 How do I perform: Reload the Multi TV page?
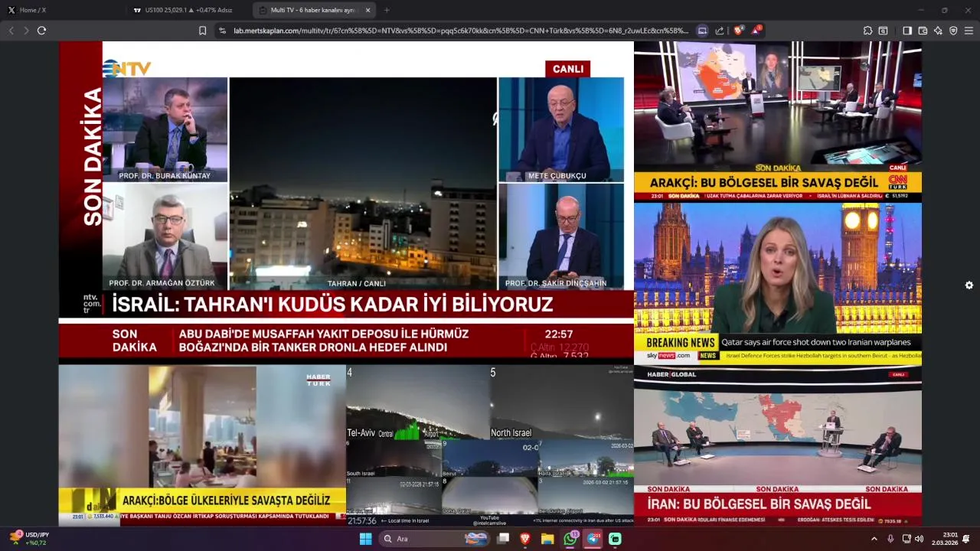[41, 31]
